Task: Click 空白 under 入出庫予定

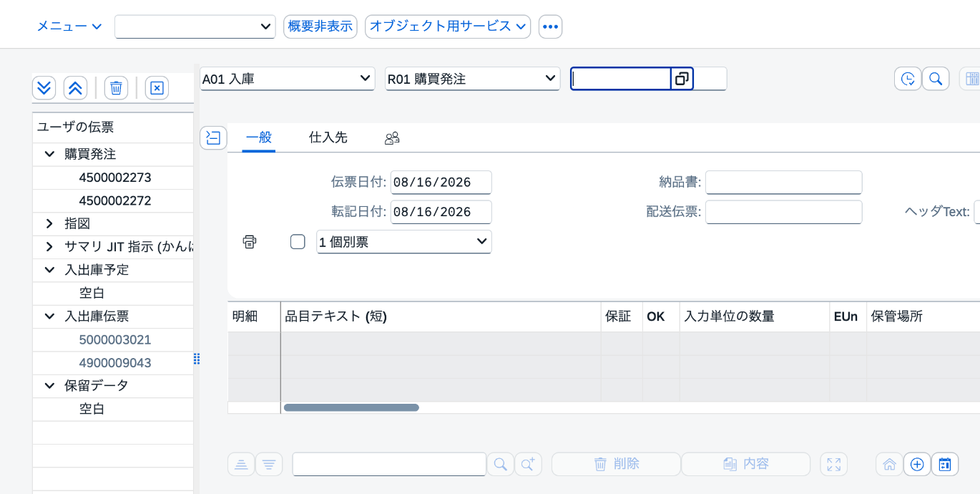Action: tap(92, 293)
